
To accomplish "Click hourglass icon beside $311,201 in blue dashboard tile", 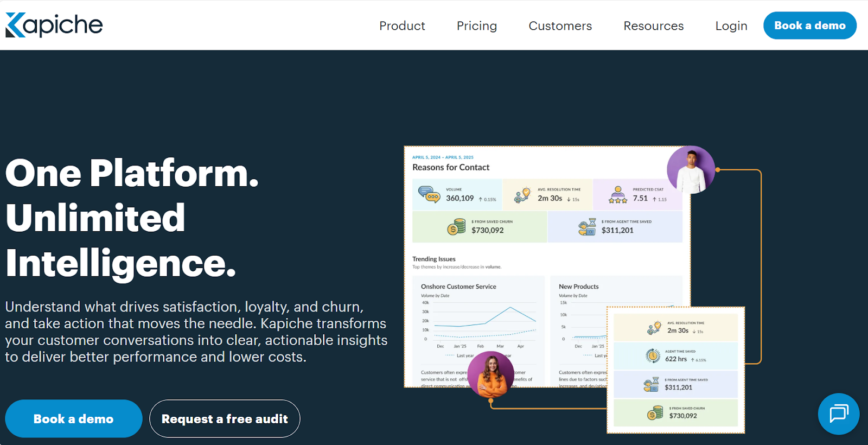I will click(587, 227).
